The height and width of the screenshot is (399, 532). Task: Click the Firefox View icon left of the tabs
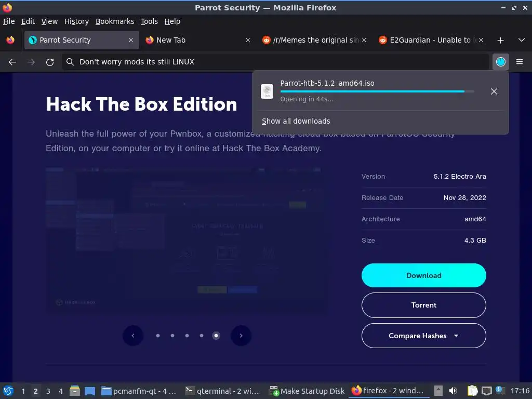coord(10,40)
